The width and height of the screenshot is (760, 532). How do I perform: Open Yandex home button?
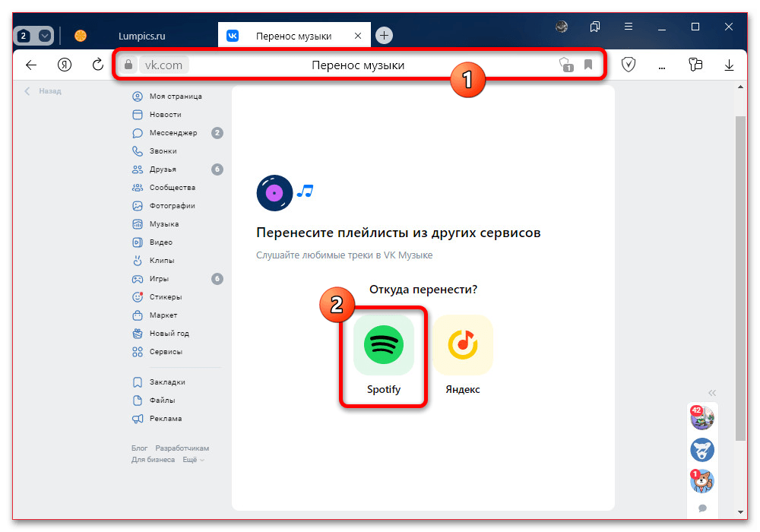coord(65,65)
